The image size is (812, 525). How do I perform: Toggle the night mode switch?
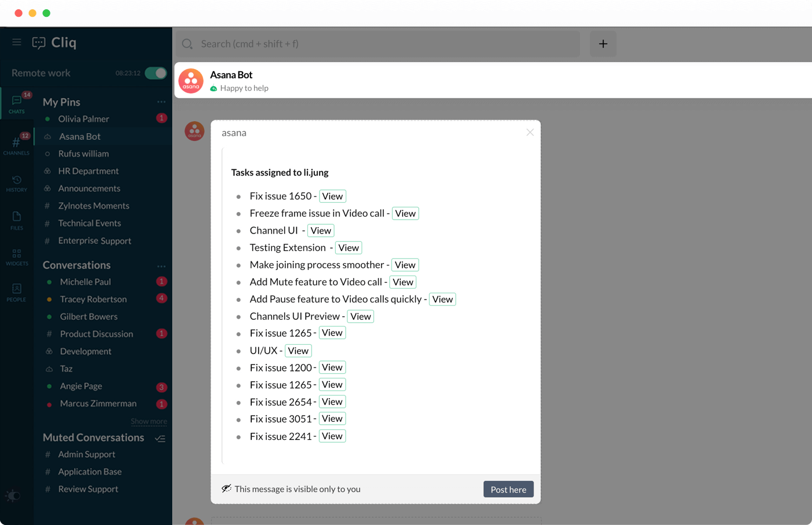tap(13, 495)
